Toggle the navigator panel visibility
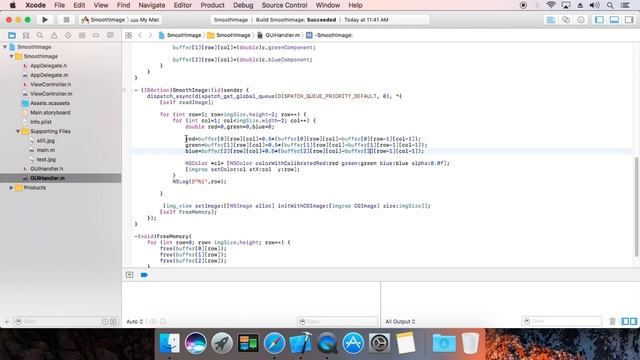640x360 pixels. 599,20
